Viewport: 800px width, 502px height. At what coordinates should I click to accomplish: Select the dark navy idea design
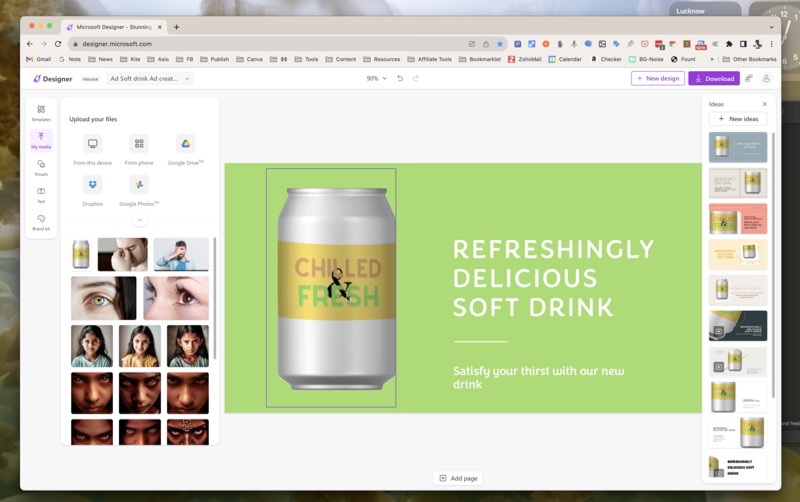(738, 325)
